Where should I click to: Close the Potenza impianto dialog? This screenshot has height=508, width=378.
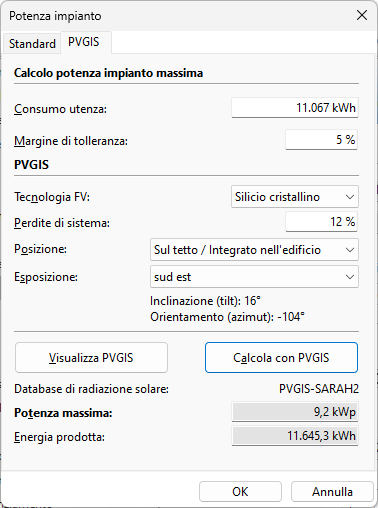pos(362,15)
